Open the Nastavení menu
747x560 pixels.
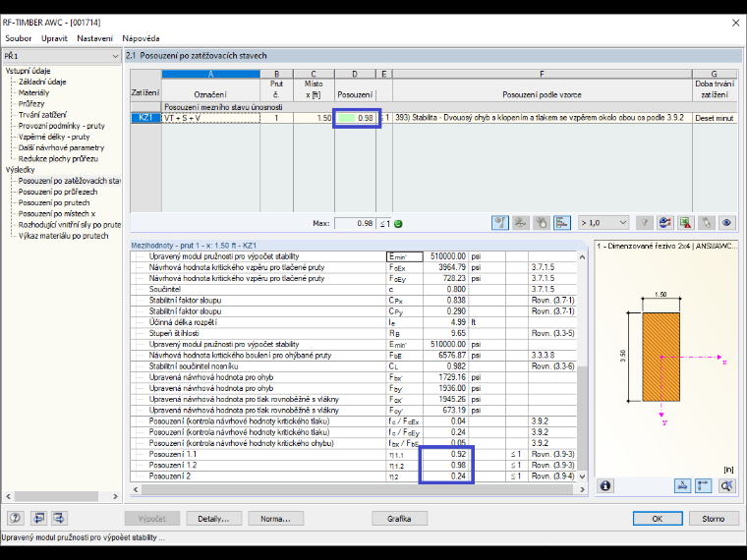point(94,38)
